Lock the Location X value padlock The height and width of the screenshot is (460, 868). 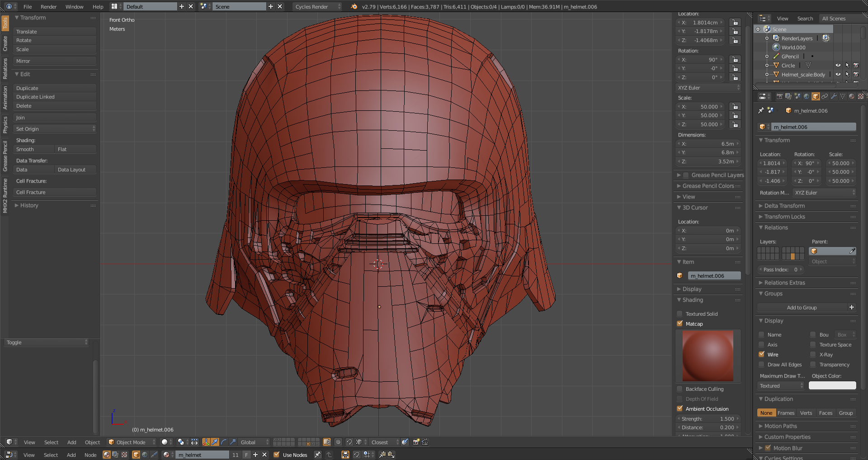tap(736, 22)
